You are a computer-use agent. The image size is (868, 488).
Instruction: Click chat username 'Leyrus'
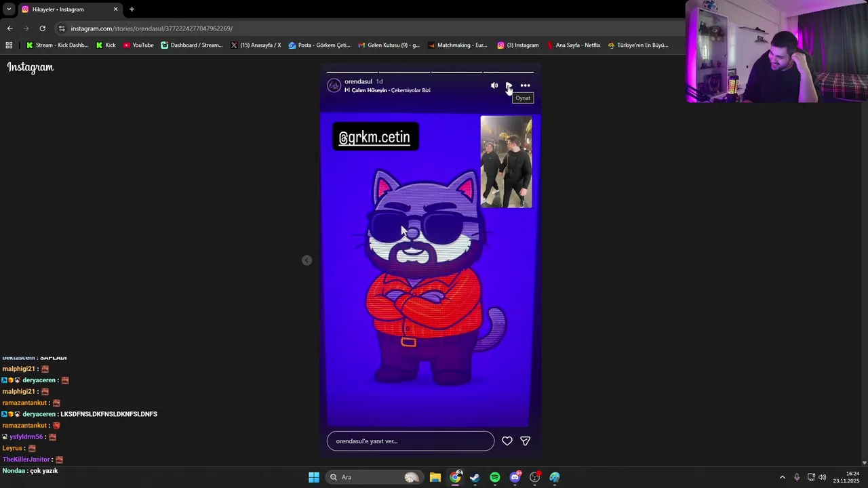point(12,448)
